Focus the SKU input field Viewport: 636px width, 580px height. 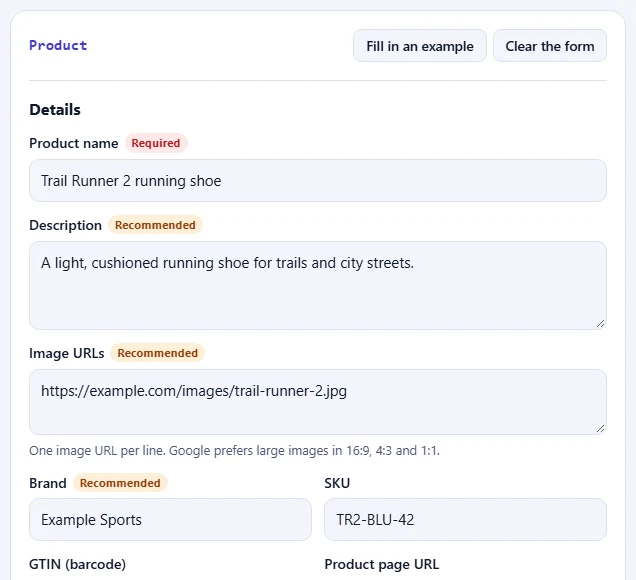(465, 520)
